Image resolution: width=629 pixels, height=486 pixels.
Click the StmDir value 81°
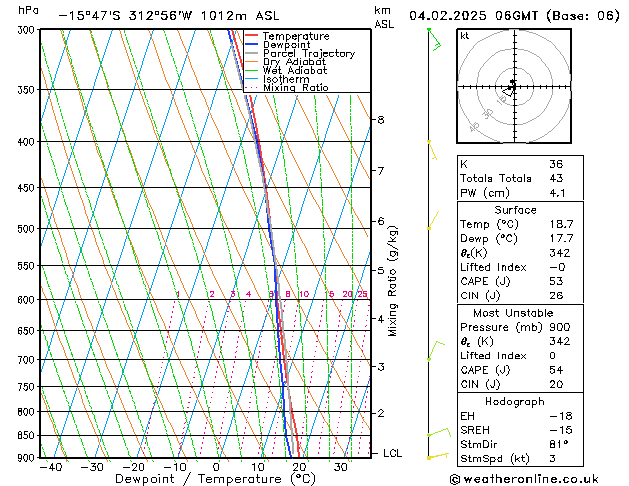point(559,444)
